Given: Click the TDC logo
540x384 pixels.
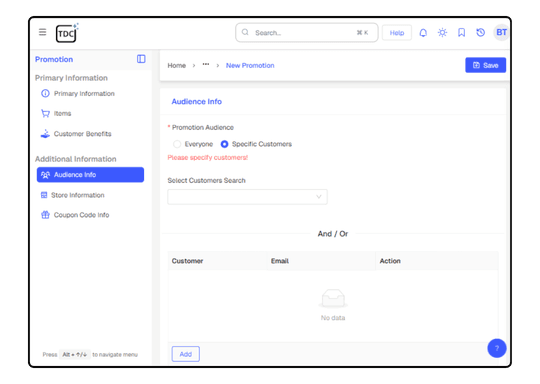Looking at the screenshot, I should point(67,33).
